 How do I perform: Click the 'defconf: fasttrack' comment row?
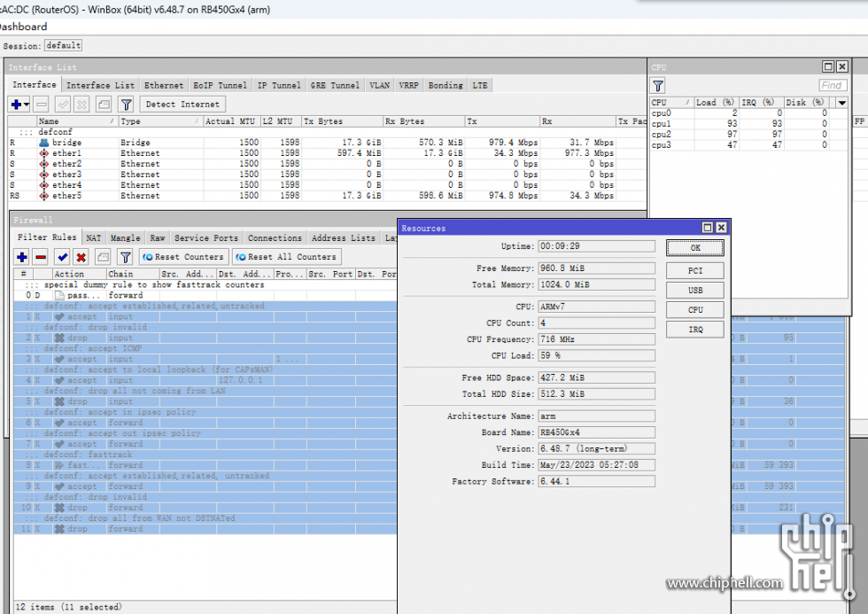click(205, 455)
